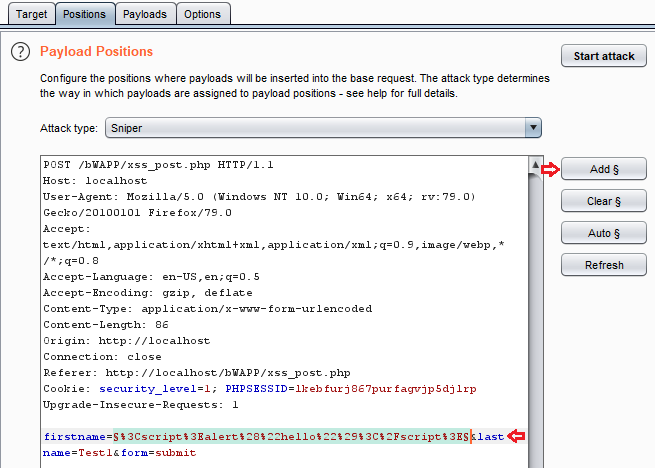655x468 pixels.
Task: Switch to the Target tab
Action: point(31,14)
